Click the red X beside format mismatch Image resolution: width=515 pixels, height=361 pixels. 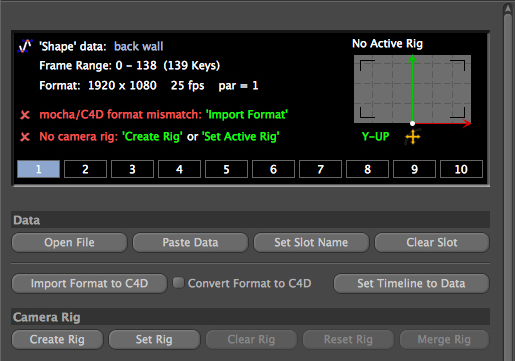[x=25, y=115]
